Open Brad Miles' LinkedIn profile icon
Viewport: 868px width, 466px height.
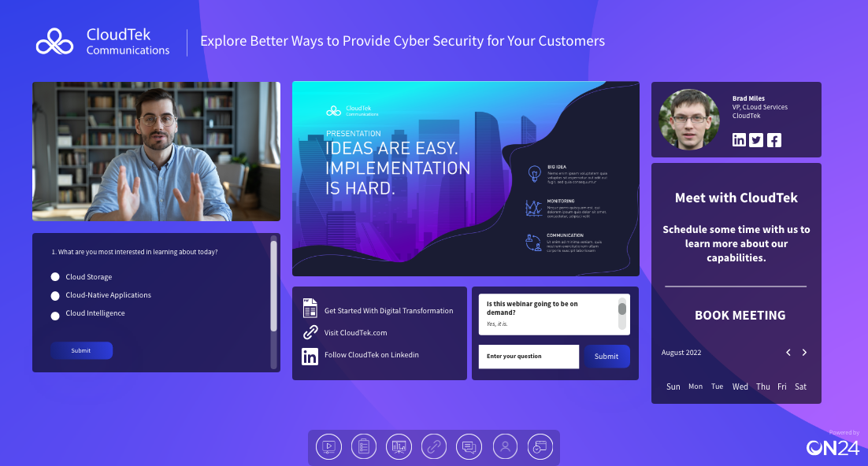[x=739, y=140]
